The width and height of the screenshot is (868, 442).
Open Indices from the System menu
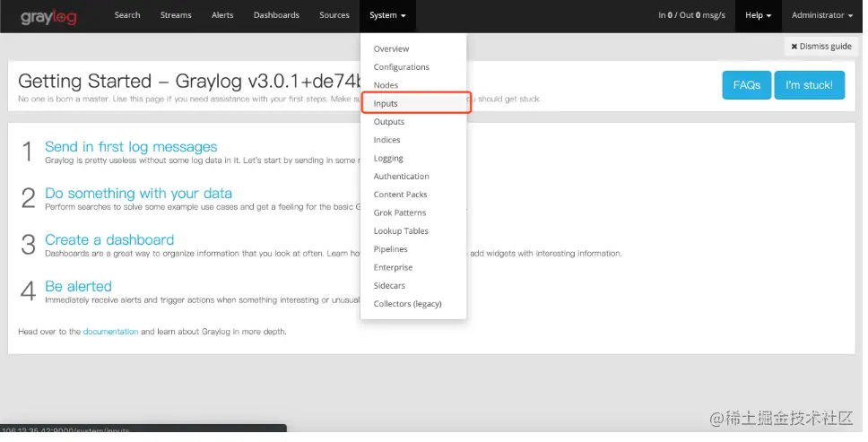click(x=413, y=140)
